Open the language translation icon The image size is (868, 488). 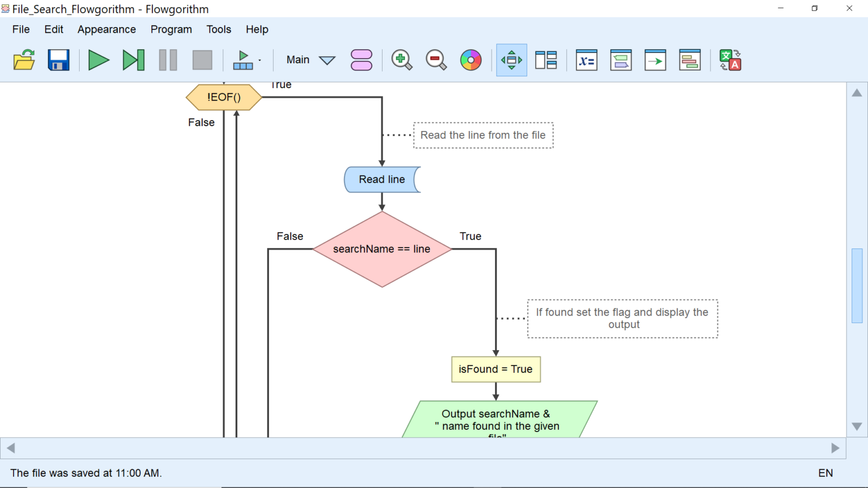730,60
